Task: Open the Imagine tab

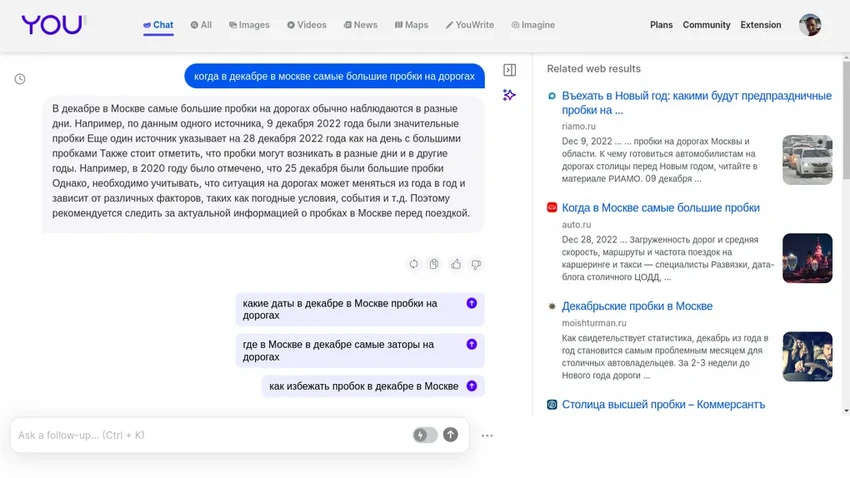Action: click(533, 25)
